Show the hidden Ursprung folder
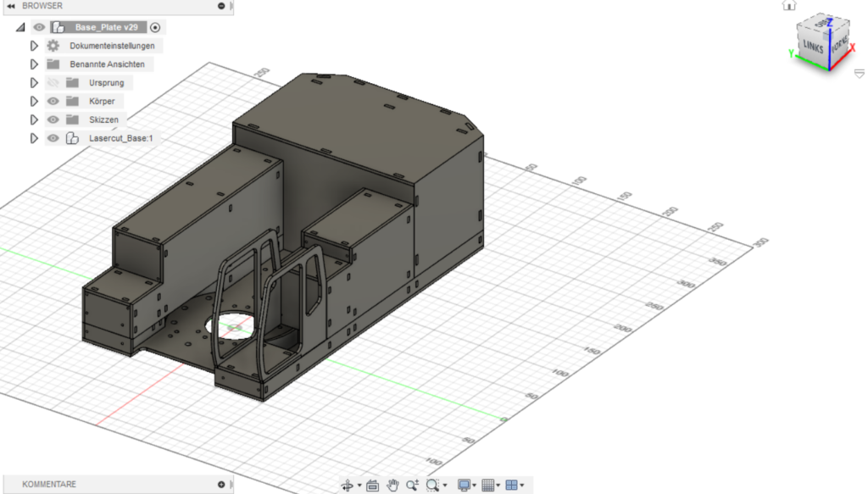This screenshot has height=494, width=868. click(x=53, y=83)
